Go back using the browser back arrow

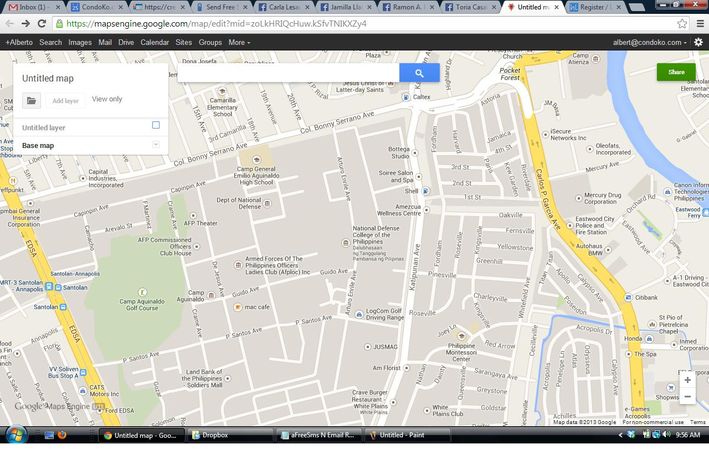[x=9, y=24]
